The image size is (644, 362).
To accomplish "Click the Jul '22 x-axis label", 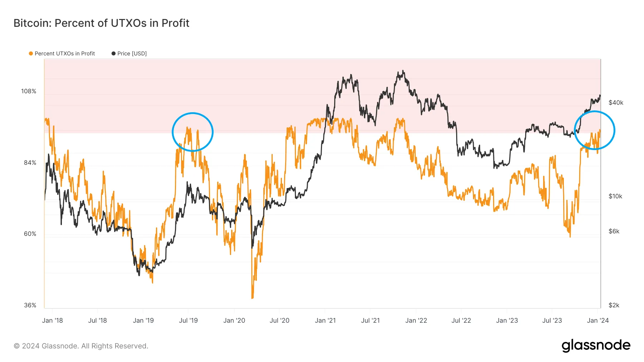I will point(461,321).
